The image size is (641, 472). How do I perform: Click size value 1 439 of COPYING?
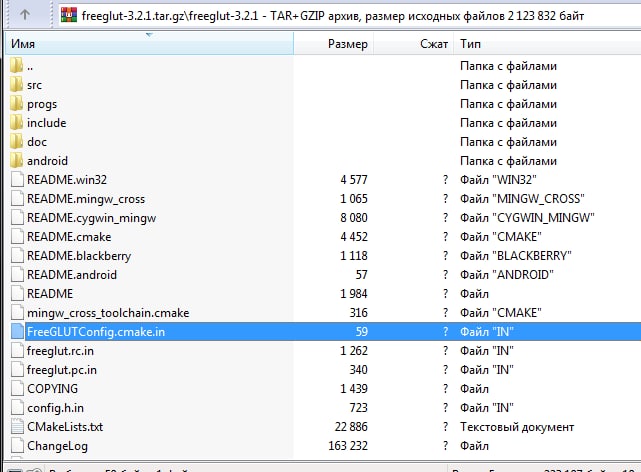354,389
